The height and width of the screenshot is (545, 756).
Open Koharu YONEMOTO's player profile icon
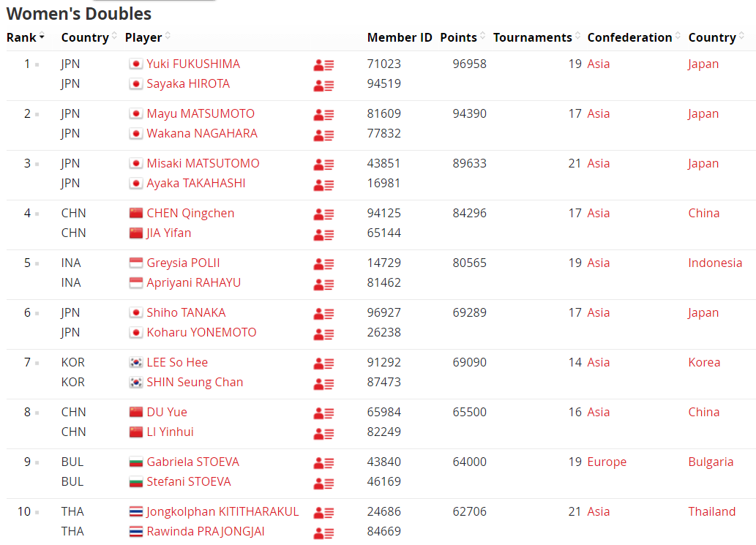pyautogui.click(x=323, y=334)
